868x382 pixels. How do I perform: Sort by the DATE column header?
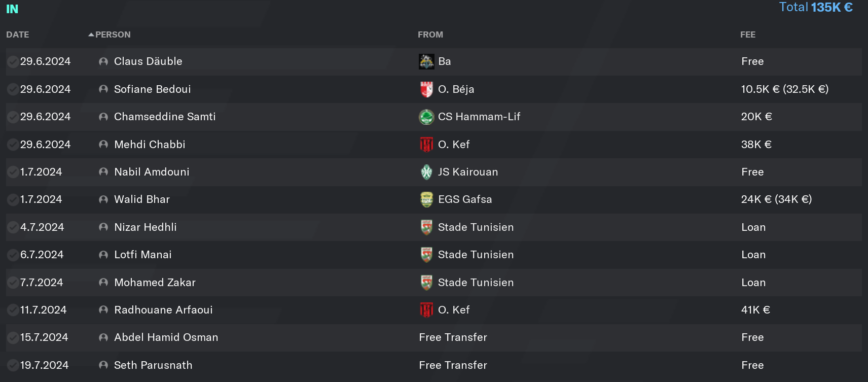pyautogui.click(x=18, y=34)
